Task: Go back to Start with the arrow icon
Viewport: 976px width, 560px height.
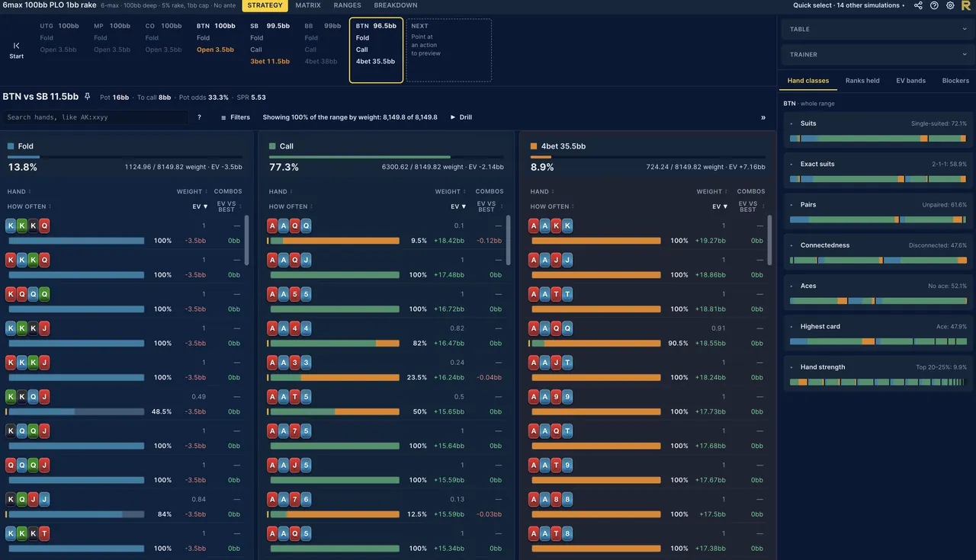Action: [17, 50]
